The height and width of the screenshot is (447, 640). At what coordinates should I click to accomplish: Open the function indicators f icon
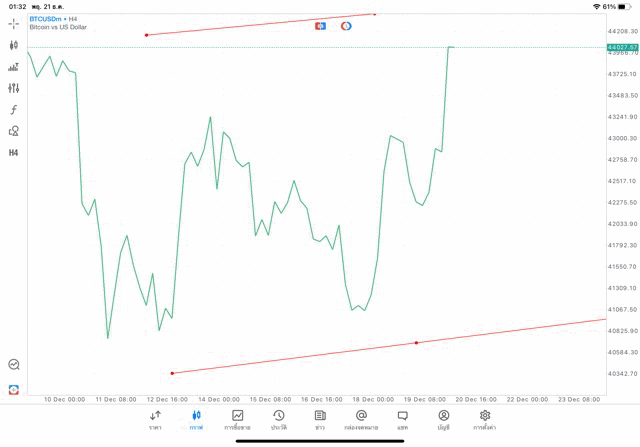tap(14, 109)
